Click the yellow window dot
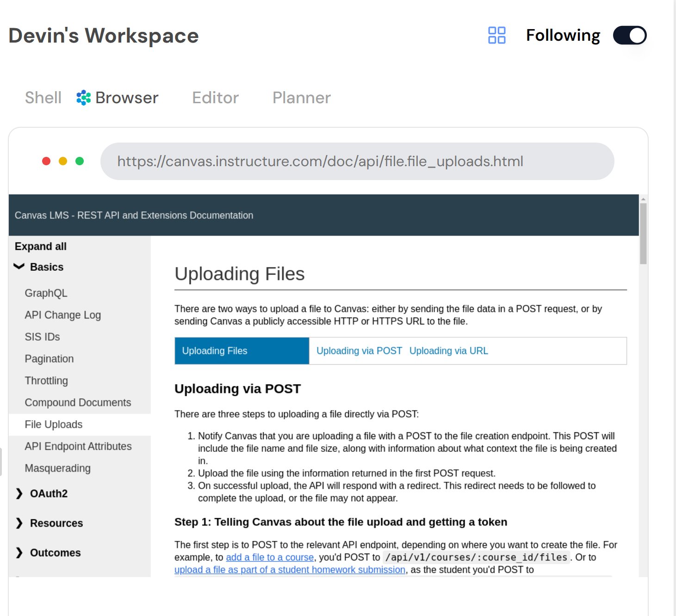 (x=63, y=161)
